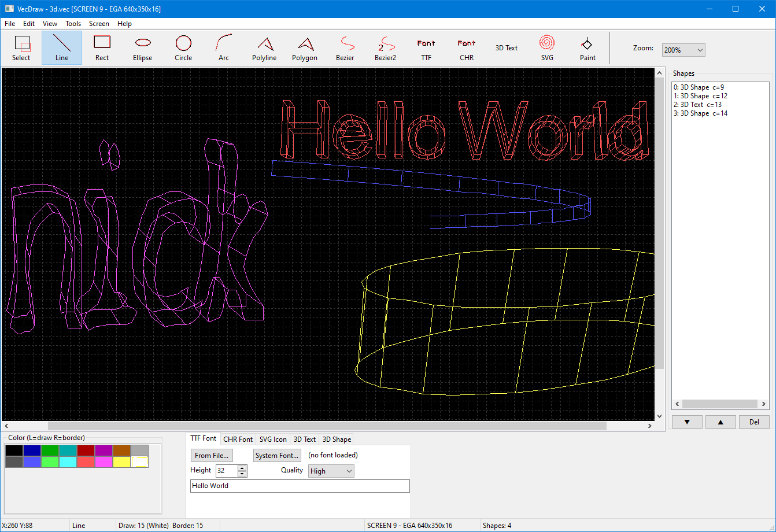Activate the Line tool
Image resolution: width=776 pixels, height=532 pixels.
(x=62, y=47)
